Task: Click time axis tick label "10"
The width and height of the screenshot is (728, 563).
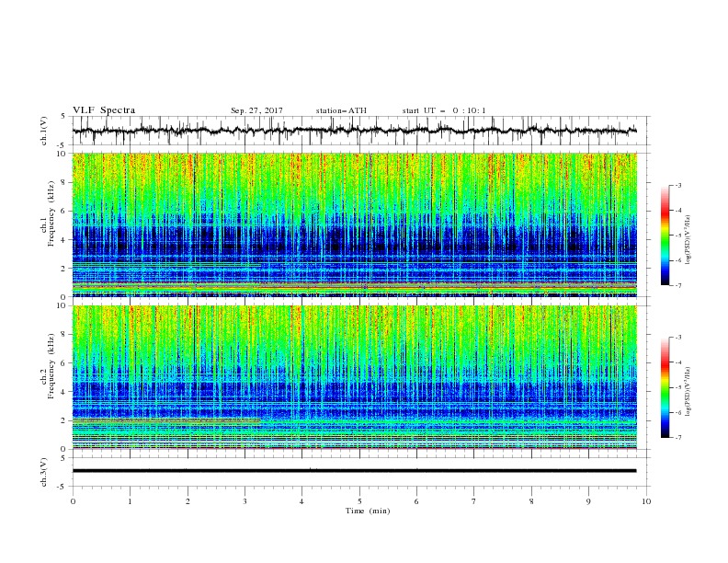Action: click(x=646, y=501)
